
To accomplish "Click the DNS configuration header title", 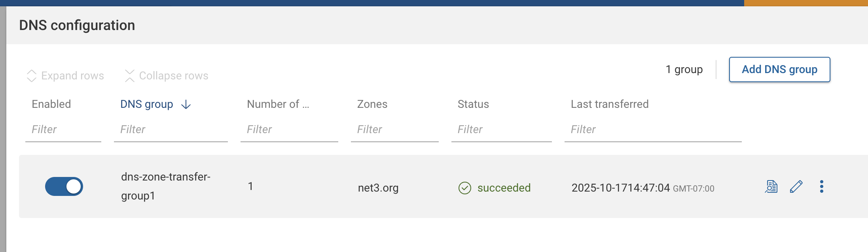I will coord(77,25).
